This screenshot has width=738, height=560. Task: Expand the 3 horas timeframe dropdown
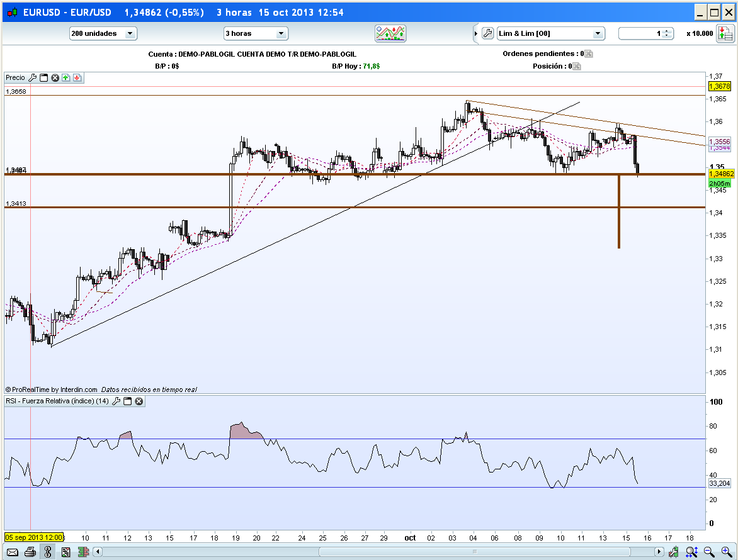(x=255, y=33)
